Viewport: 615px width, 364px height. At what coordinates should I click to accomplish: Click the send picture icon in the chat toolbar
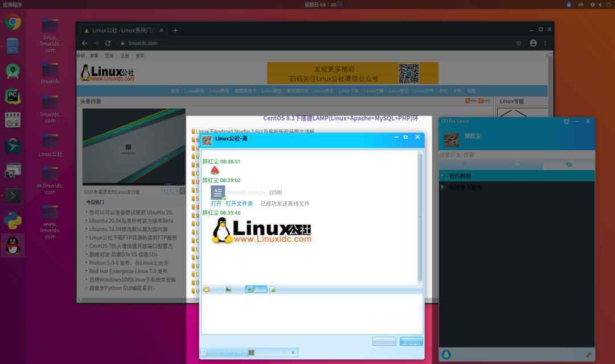pos(228,289)
